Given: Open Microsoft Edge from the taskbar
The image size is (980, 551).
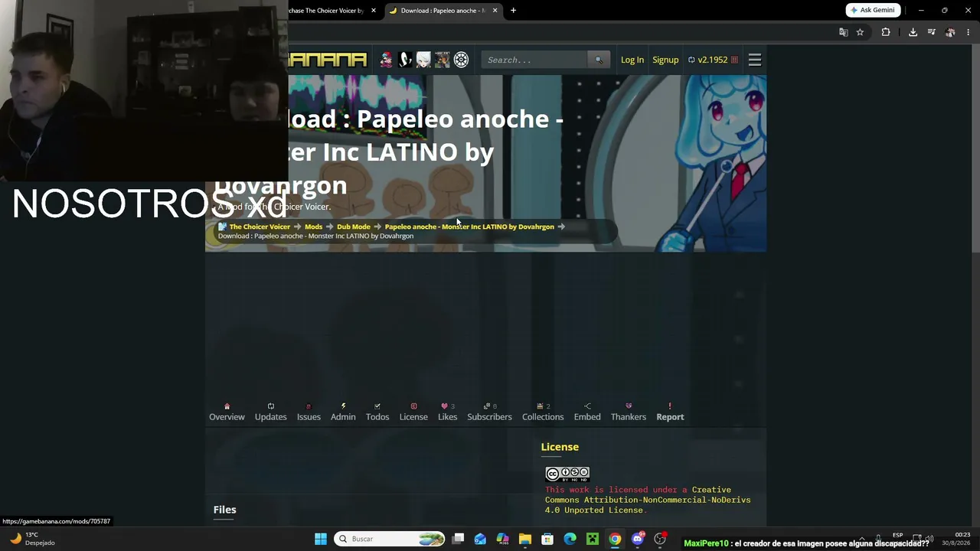Looking at the screenshot, I should point(570,539).
